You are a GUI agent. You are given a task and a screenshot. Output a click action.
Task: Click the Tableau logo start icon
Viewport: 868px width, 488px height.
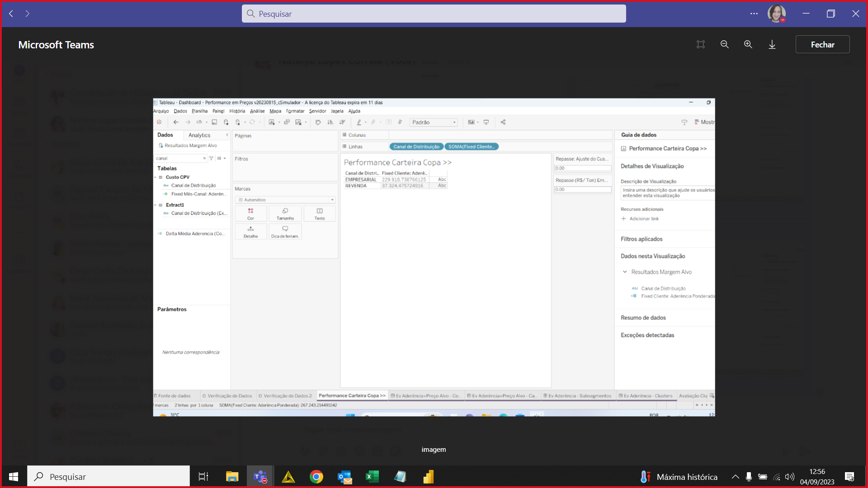[159, 122]
